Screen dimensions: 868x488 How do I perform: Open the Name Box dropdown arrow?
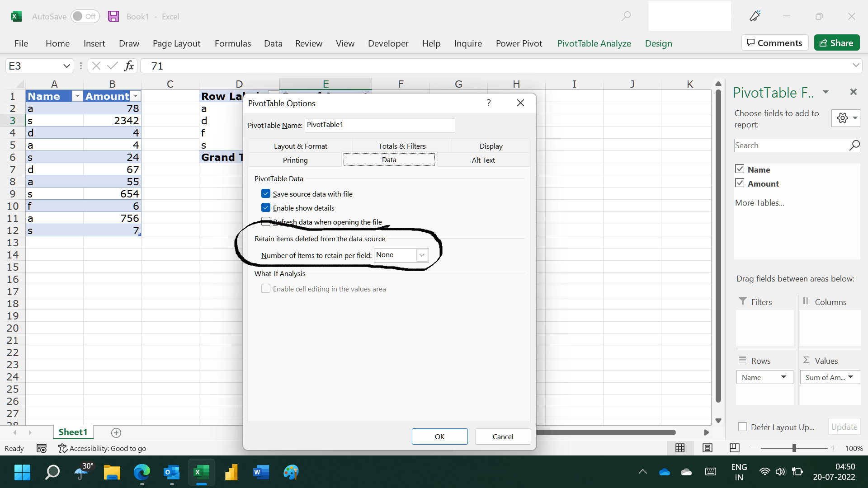(x=66, y=66)
